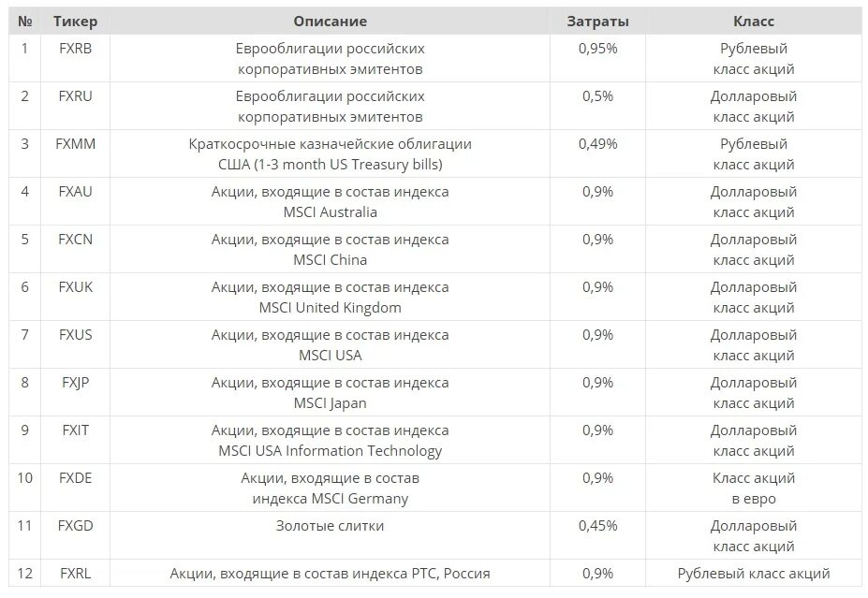
Task: Click the FXUS ticker
Action: point(75,335)
